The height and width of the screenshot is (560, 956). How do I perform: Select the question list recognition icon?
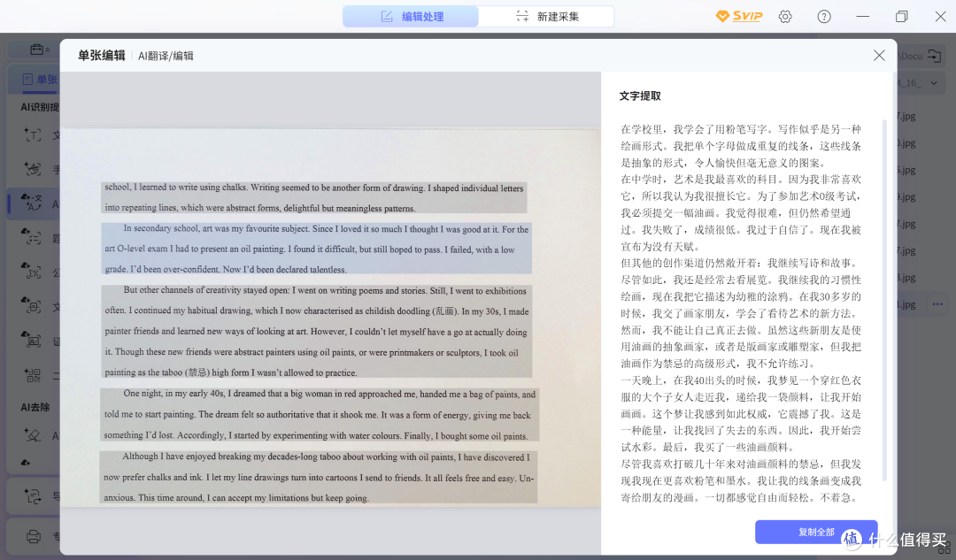tap(33, 237)
